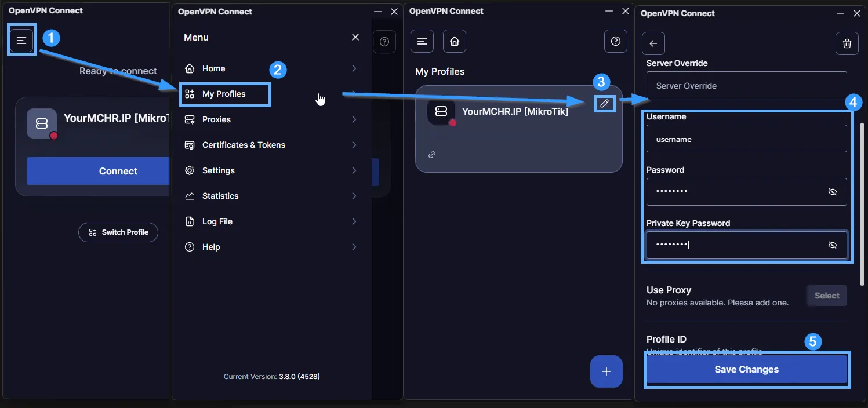Click the Password input field

pyautogui.click(x=747, y=192)
